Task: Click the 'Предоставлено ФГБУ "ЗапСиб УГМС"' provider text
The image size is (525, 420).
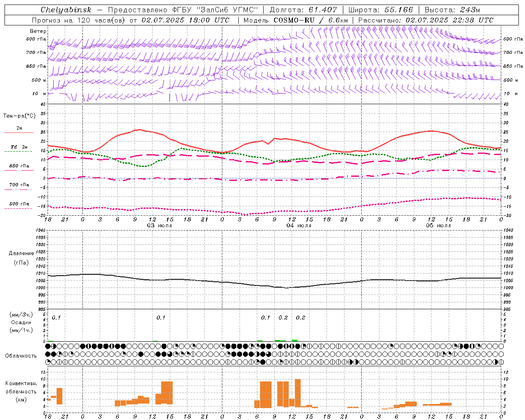Action: [183, 10]
